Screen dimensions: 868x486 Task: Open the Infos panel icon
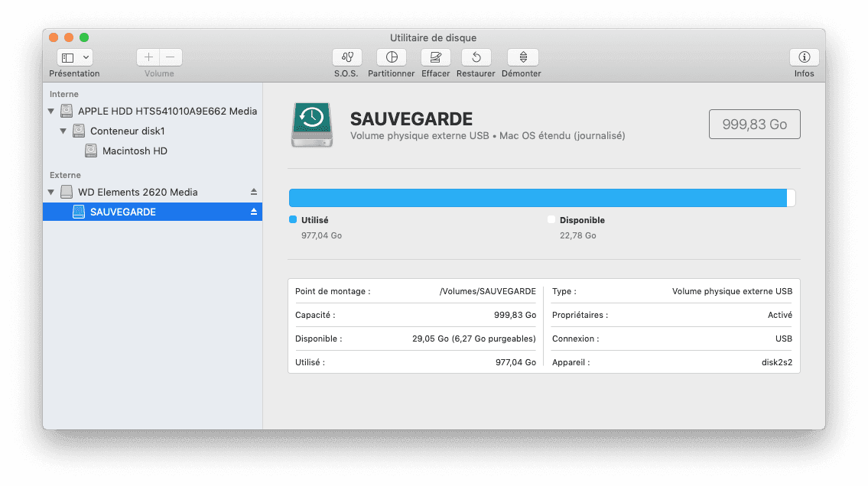tap(804, 57)
